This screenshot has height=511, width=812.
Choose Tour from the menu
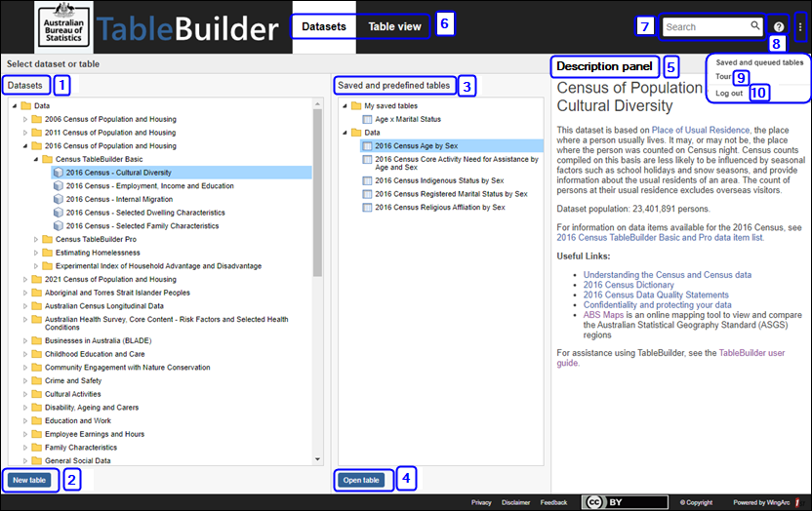[x=723, y=76]
